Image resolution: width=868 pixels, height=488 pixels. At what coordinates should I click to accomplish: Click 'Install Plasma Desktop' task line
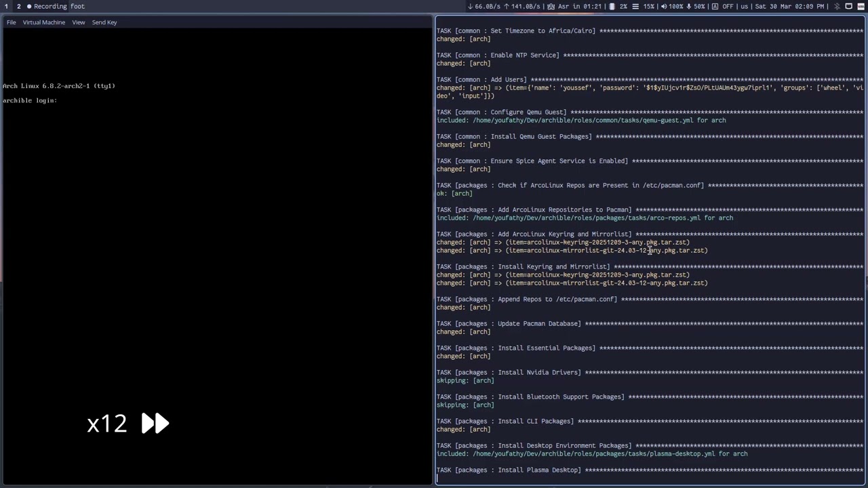[650, 470]
